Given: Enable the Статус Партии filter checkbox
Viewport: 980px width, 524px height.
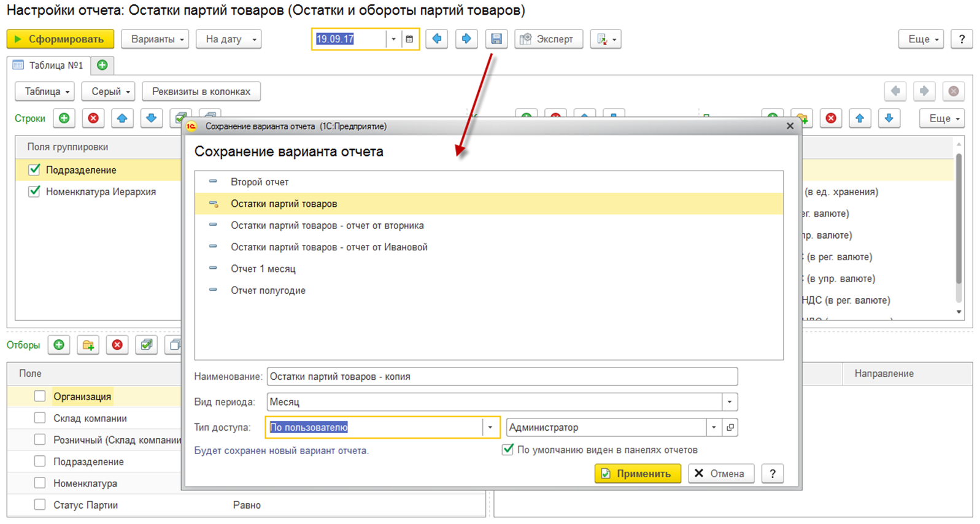Looking at the screenshot, I should pos(40,505).
